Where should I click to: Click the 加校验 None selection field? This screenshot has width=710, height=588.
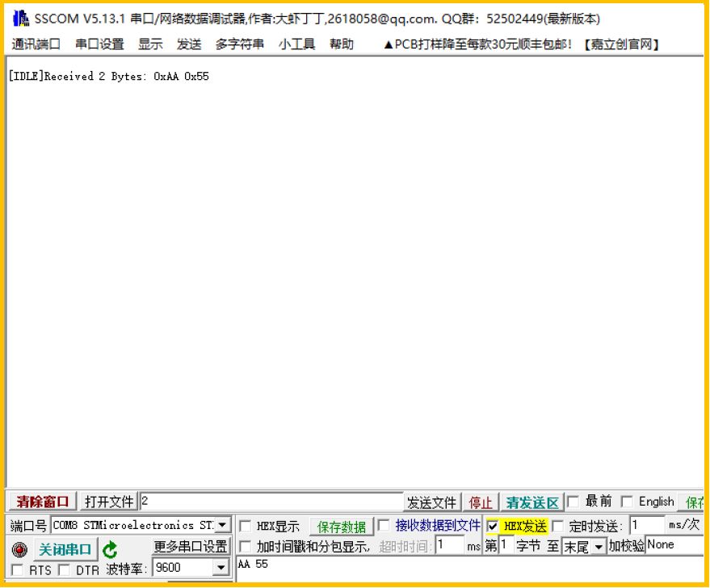(x=674, y=545)
